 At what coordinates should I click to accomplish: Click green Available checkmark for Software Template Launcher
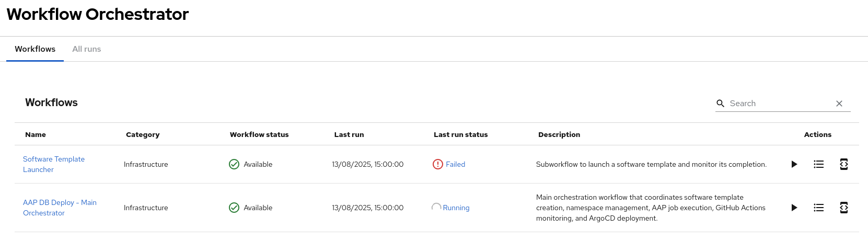coord(234,164)
